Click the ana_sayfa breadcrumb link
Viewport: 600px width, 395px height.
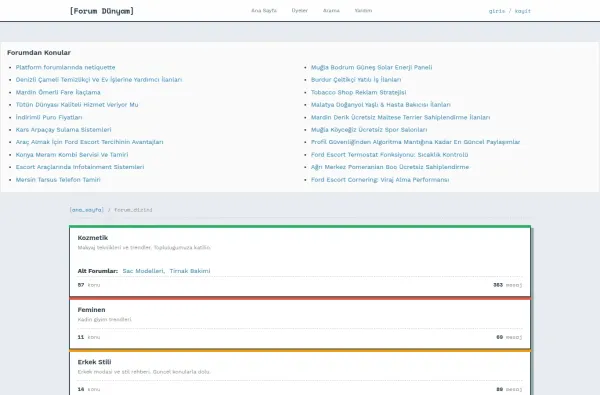click(86, 210)
